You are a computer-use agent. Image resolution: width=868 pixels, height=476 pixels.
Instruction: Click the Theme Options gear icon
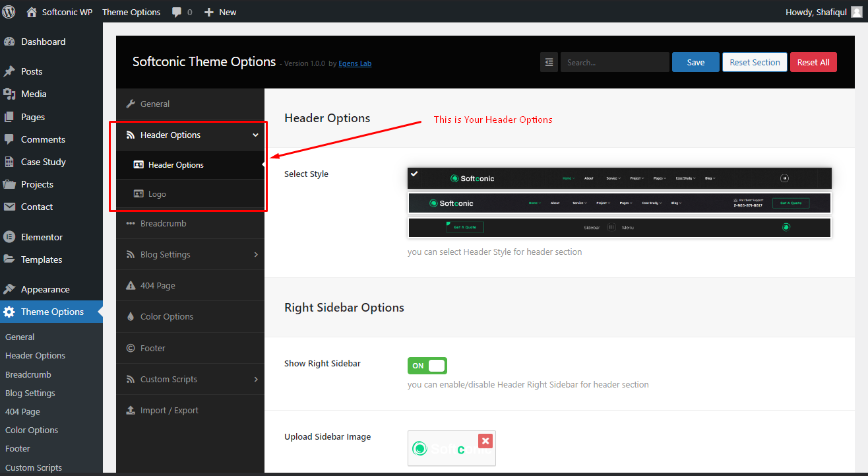[9, 312]
